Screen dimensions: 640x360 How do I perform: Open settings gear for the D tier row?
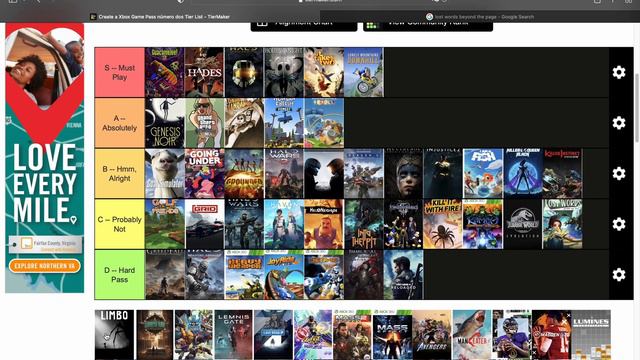click(619, 275)
